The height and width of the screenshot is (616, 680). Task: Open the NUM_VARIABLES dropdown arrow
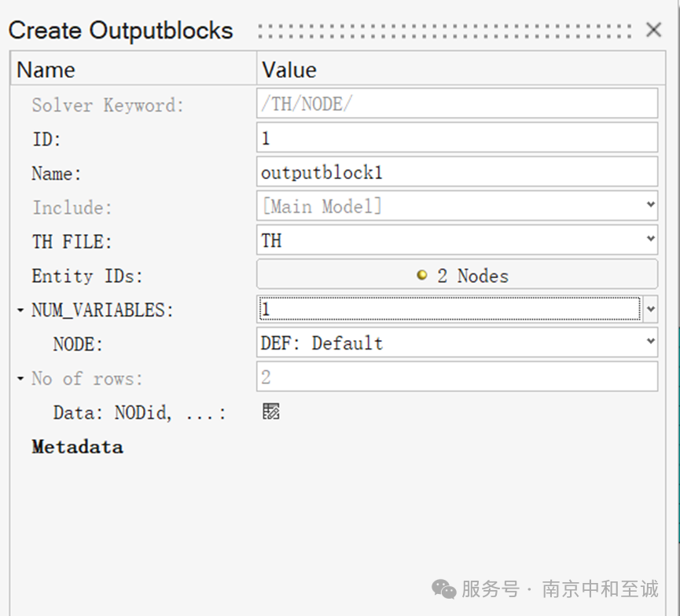coord(650,309)
